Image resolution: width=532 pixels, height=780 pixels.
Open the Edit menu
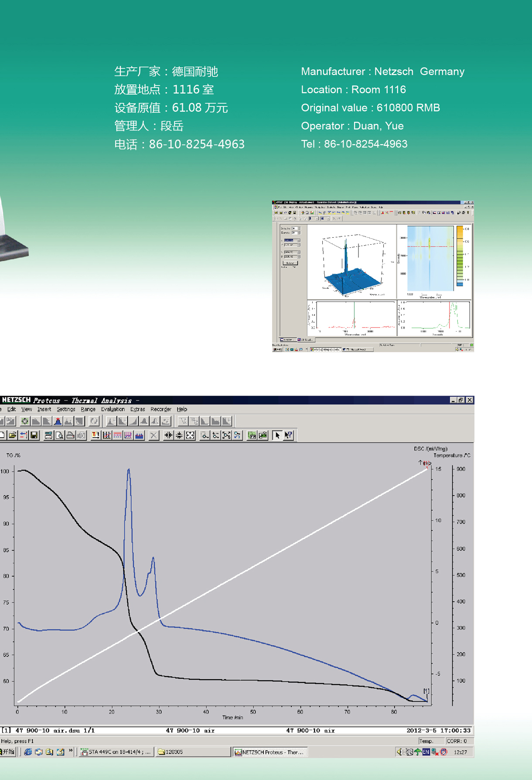[x=11, y=409]
